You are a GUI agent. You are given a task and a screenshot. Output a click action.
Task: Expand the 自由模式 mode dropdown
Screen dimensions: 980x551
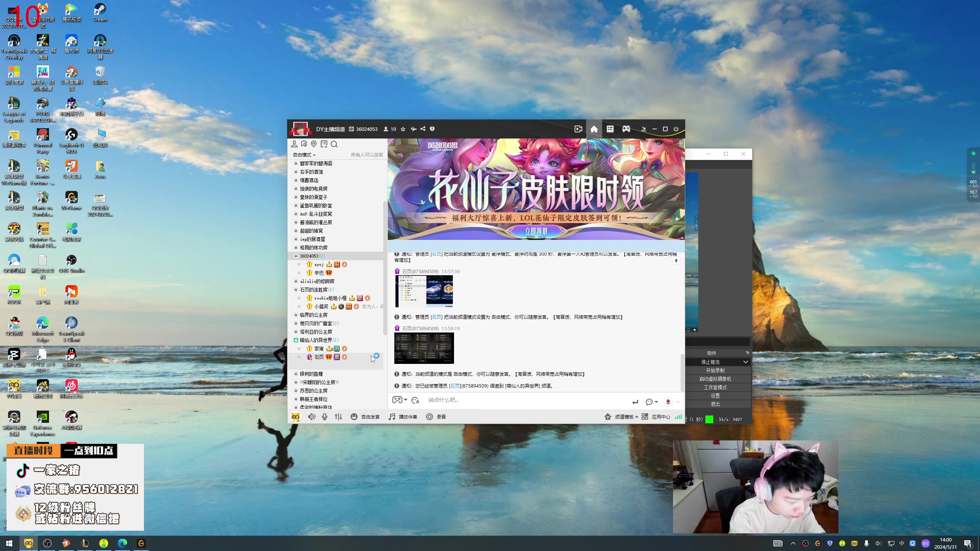pyautogui.click(x=304, y=155)
